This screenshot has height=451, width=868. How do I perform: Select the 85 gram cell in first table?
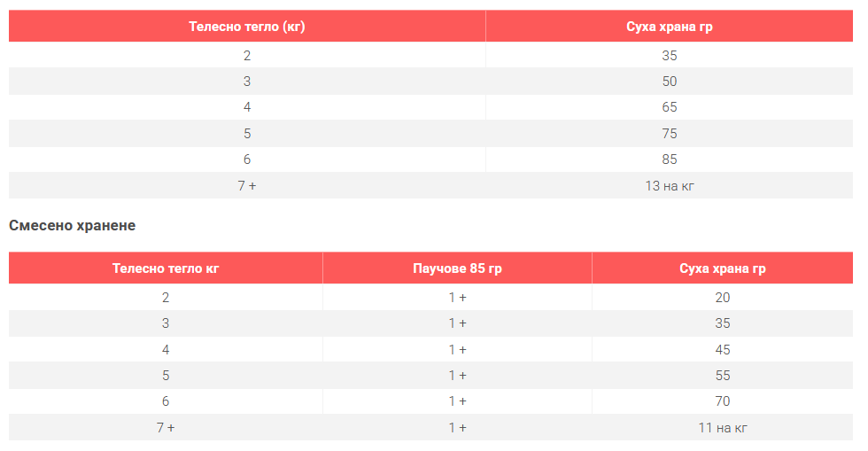click(x=669, y=159)
